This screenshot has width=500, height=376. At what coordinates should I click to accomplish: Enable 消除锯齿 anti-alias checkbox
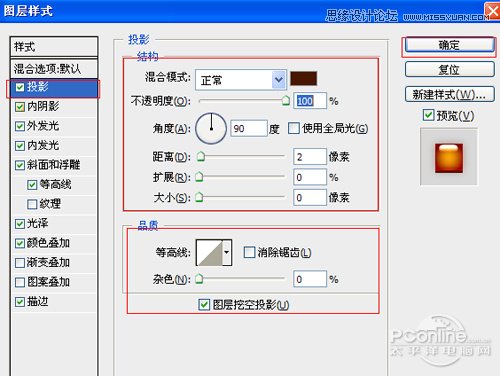point(249,252)
